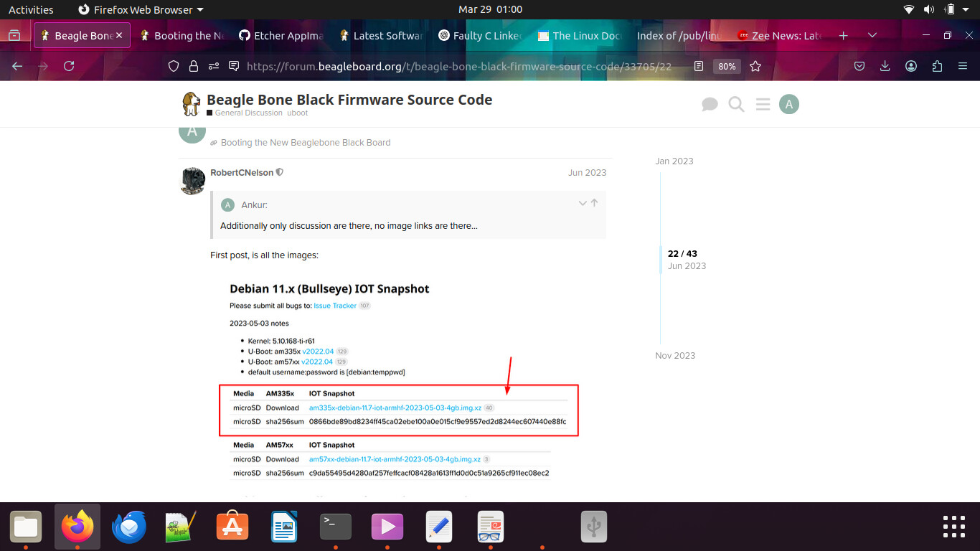Click the Jun 2023 post date
Viewport: 980px width, 551px height.
point(587,173)
